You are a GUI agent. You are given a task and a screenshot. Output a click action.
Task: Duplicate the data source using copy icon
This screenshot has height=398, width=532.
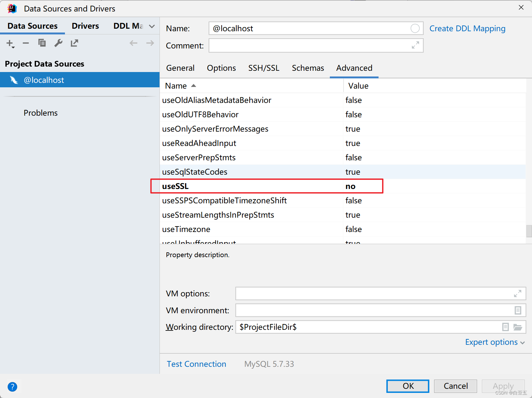coord(42,43)
